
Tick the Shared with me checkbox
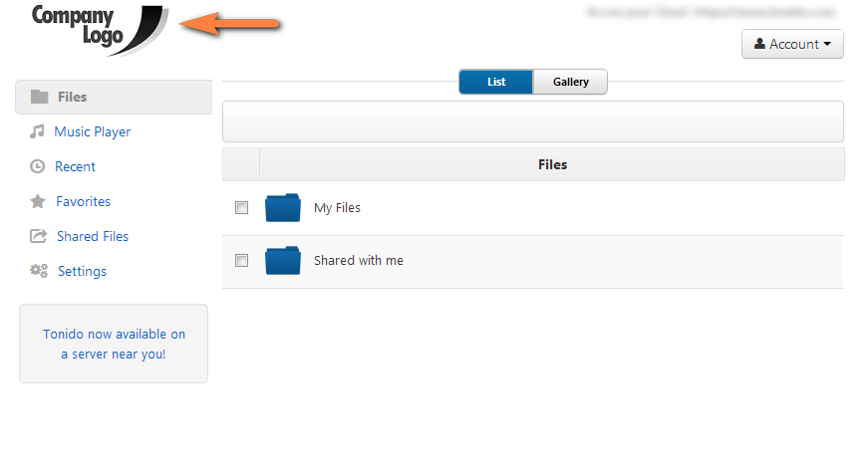(x=241, y=260)
